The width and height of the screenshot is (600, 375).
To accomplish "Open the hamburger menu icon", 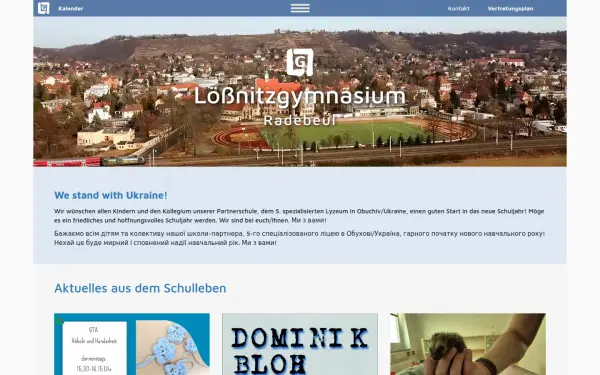I will click(x=300, y=8).
